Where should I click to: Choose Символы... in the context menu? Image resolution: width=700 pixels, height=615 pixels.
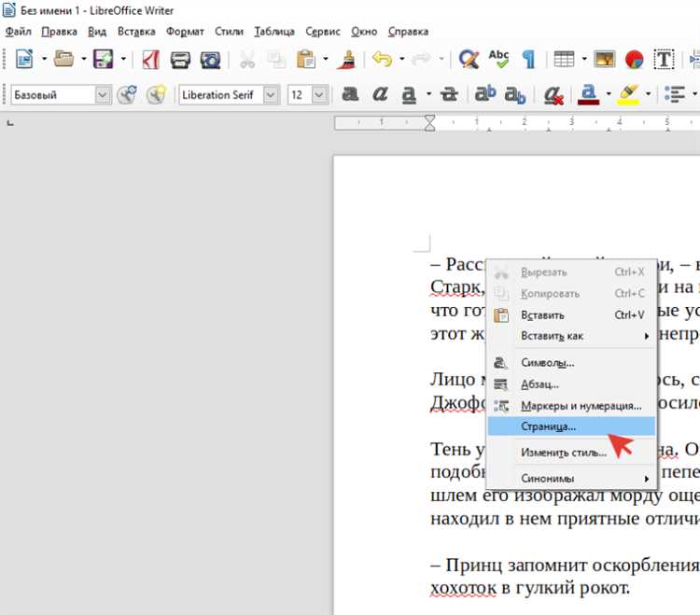571,363
